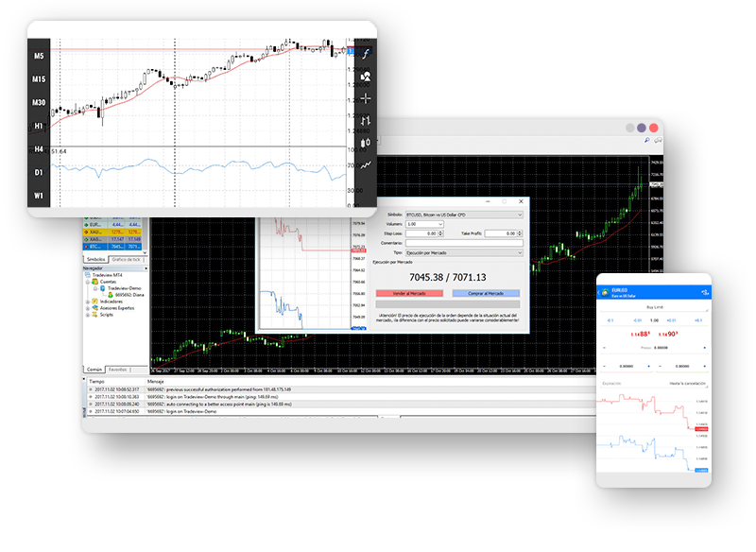The image size is (756, 552).
Task: Decrease mobile volume by -0.01
Action: 637,320
